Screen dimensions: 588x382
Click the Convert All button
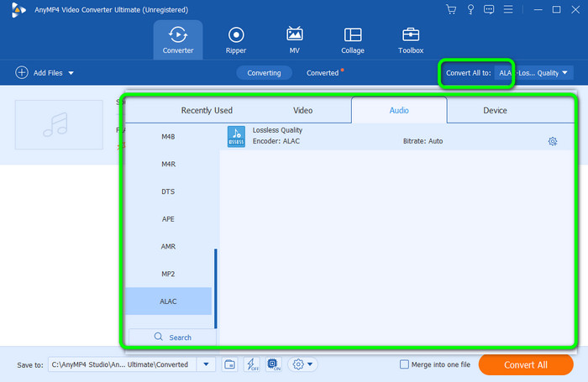coord(526,364)
